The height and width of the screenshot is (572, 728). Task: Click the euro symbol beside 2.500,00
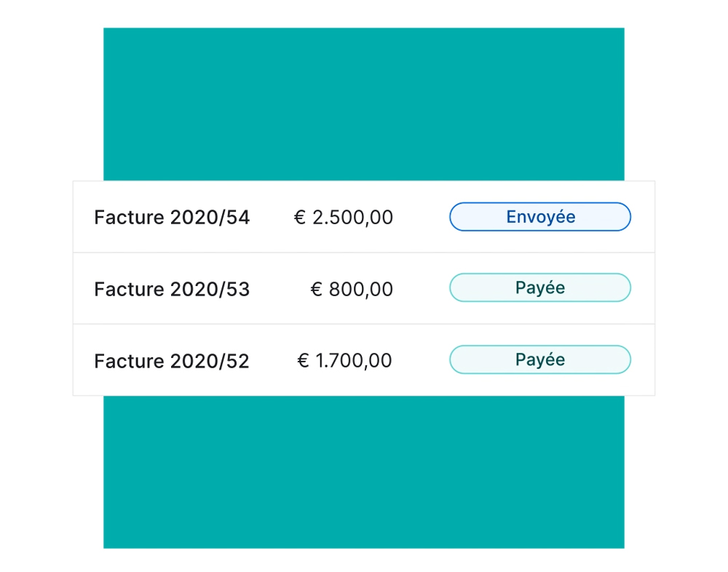300,218
